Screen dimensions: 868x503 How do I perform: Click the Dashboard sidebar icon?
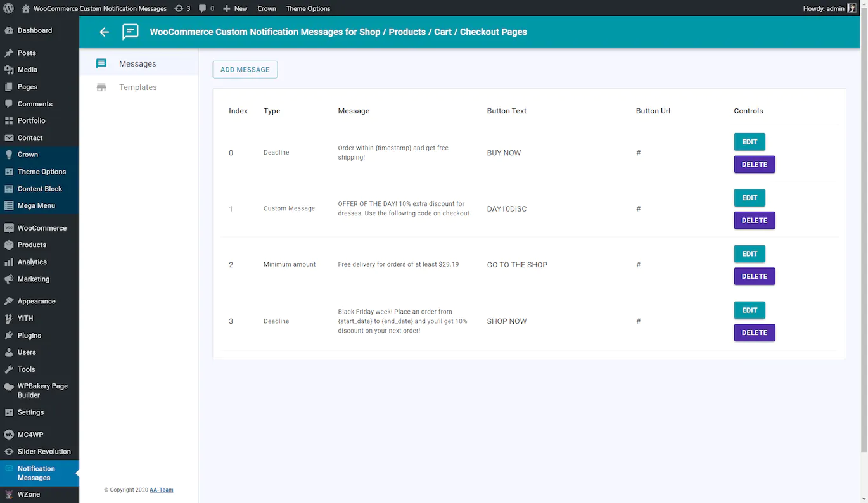point(9,30)
